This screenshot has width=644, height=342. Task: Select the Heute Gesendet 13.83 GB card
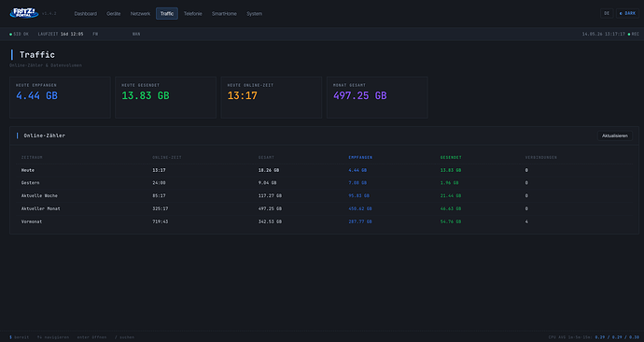[x=165, y=97]
